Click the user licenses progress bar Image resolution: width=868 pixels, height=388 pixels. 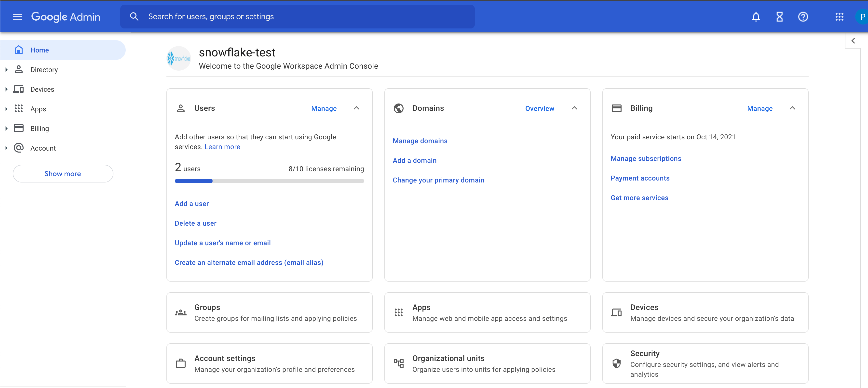coord(269,181)
